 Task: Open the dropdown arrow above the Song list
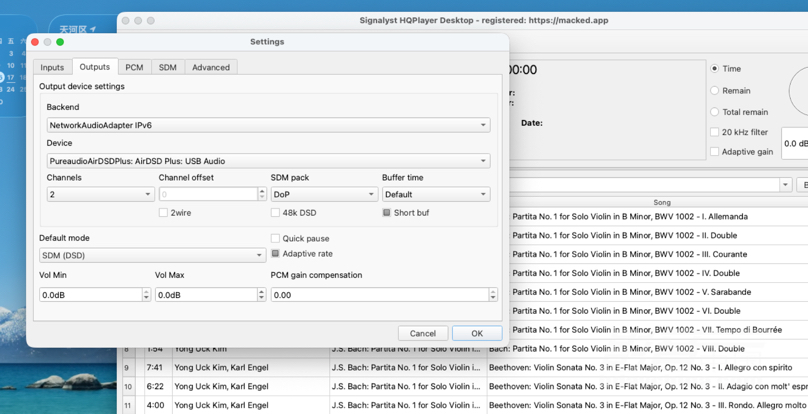coord(786,185)
